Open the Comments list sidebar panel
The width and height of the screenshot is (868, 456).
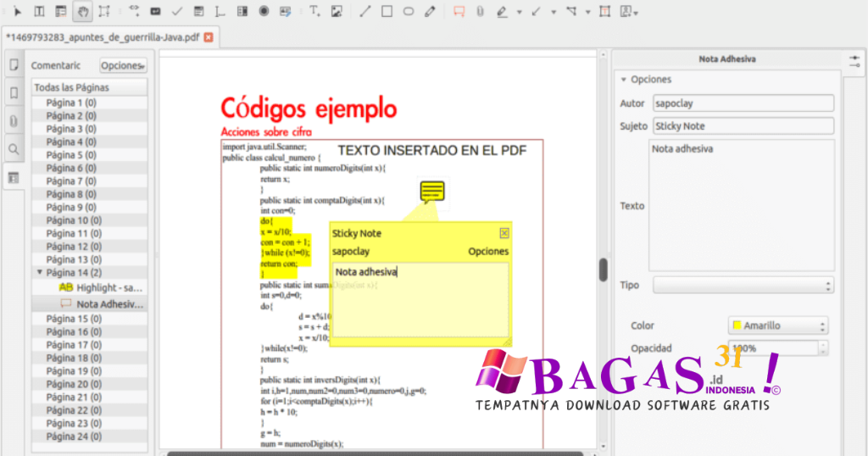coord(14,178)
